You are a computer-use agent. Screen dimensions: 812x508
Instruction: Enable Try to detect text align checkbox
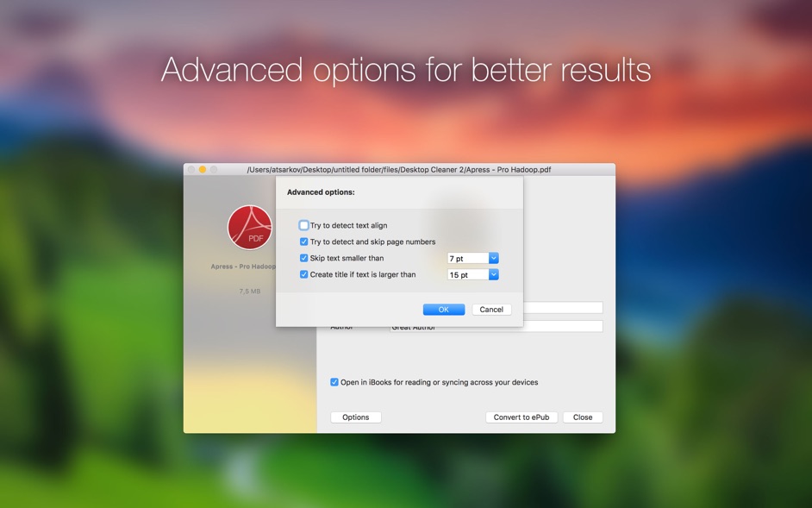coord(304,225)
